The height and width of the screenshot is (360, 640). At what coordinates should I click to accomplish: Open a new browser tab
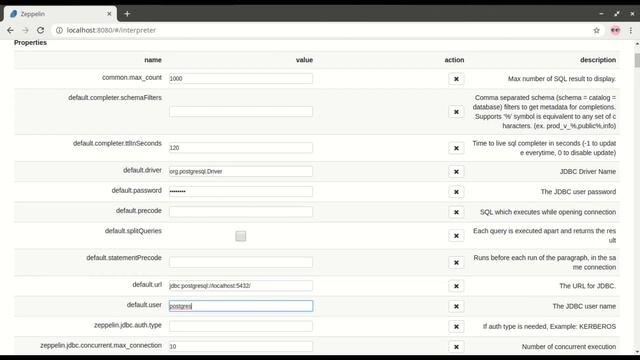[127, 14]
